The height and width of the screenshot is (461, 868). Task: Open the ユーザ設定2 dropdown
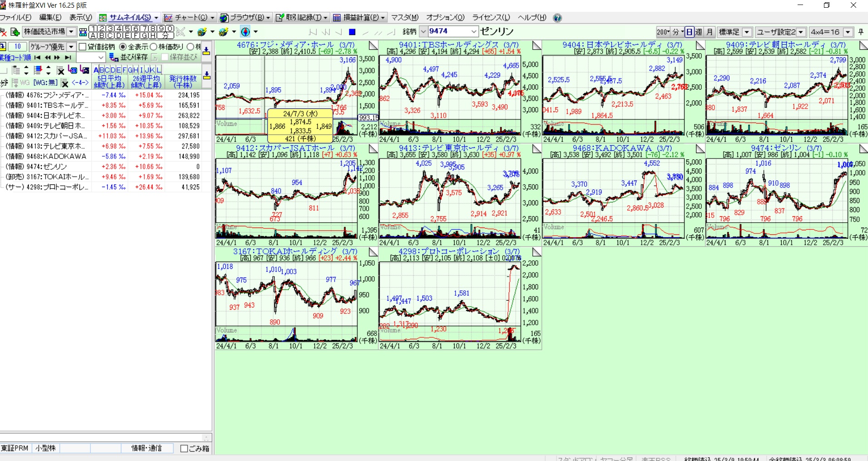coord(801,32)
